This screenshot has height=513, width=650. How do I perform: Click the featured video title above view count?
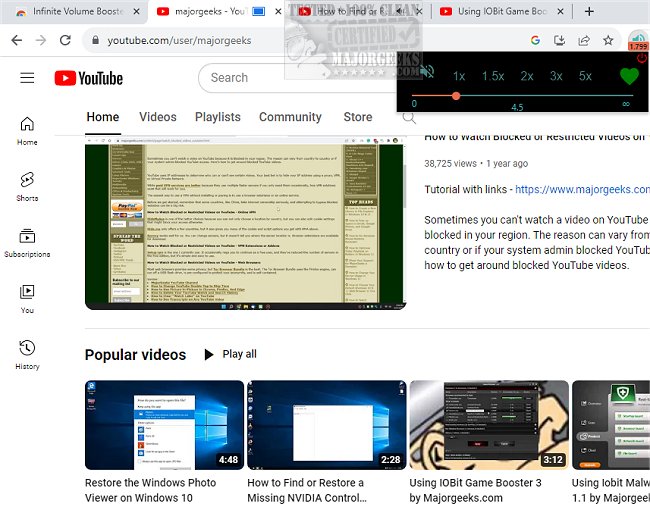[536, 138]
